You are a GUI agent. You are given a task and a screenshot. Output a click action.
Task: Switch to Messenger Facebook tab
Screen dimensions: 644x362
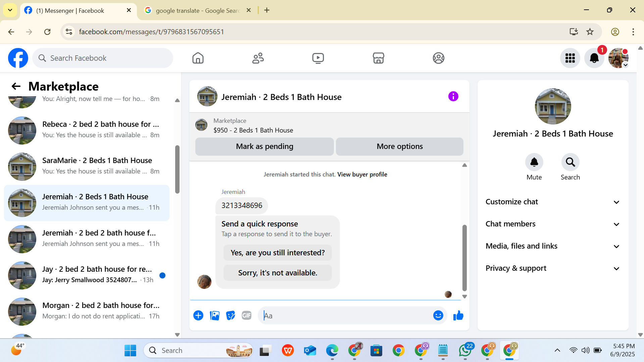[78, 11]
